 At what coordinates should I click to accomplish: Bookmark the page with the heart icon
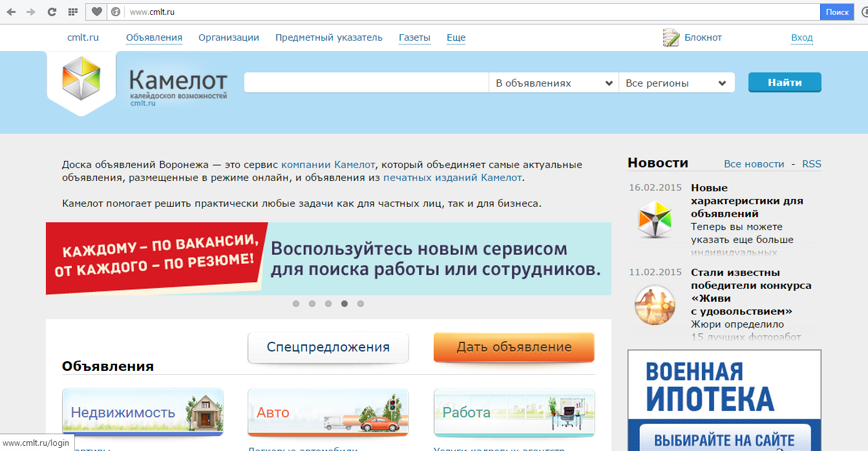click(x=96, y=12)
